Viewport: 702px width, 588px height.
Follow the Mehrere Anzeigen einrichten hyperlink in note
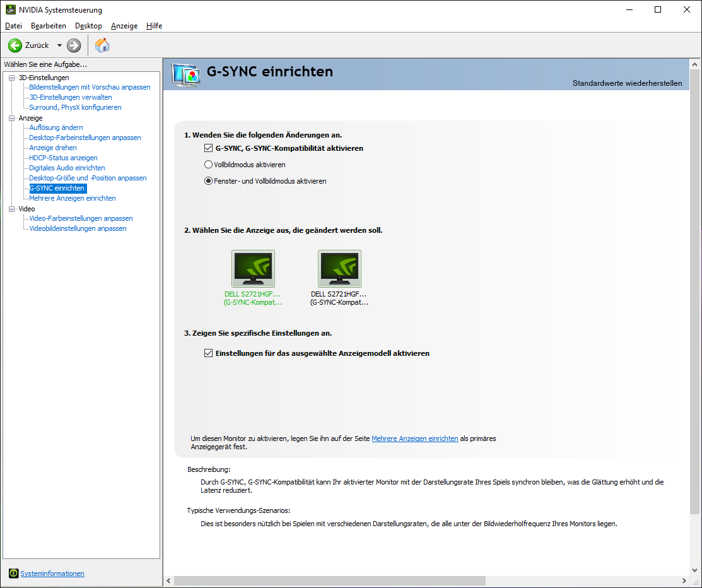[x=414, y=438]
